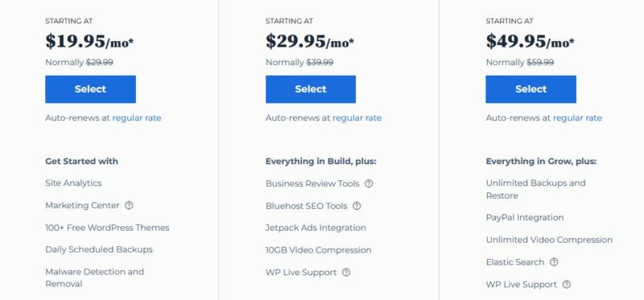
Task: Click the 10GB Video Compression item
Action: coord(318,250)
